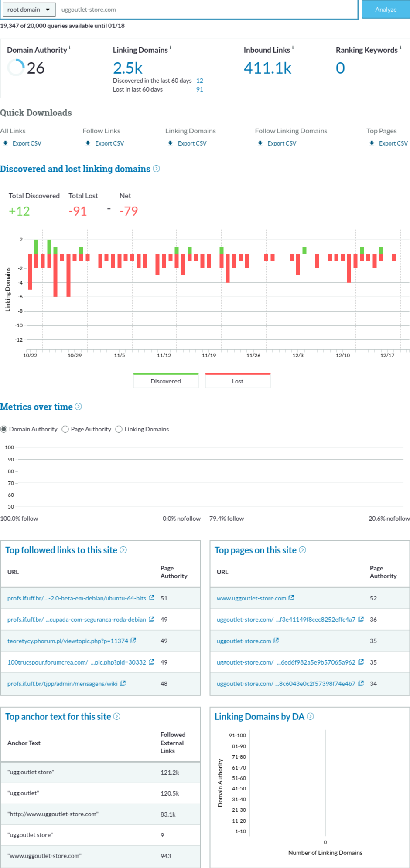This screenshot has width=410, height=868.
Task: Click info icon next to Domain Authority
Action: [70, 48]
